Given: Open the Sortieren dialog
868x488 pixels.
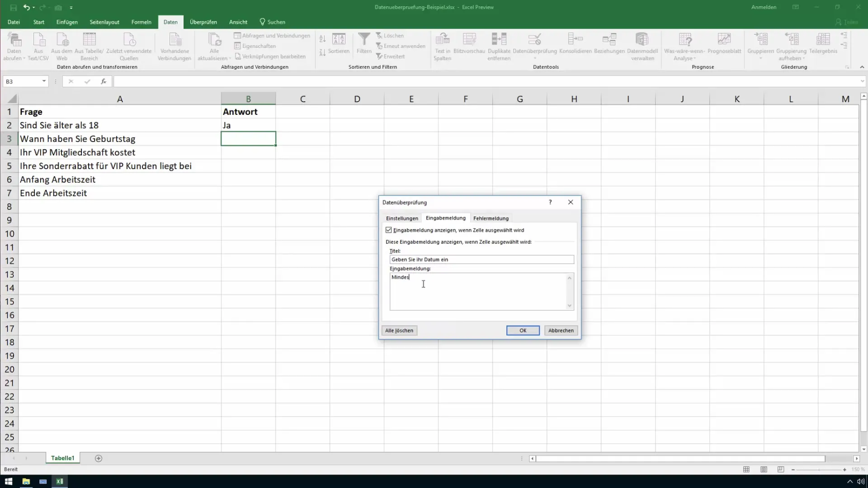Looking at the screenshot, I should (x=339, y=43).
